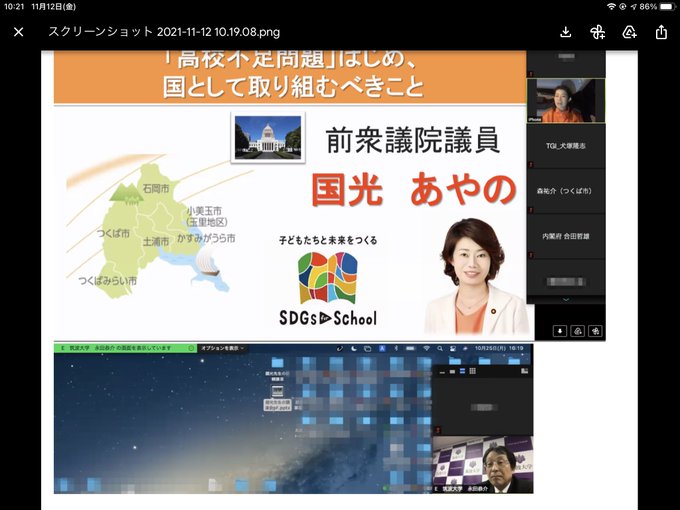Select the file name スクリーンショット 2021-11-12 10.19.08.png
The height and width of the screenshot is (510, 680).
coord(164,32)
